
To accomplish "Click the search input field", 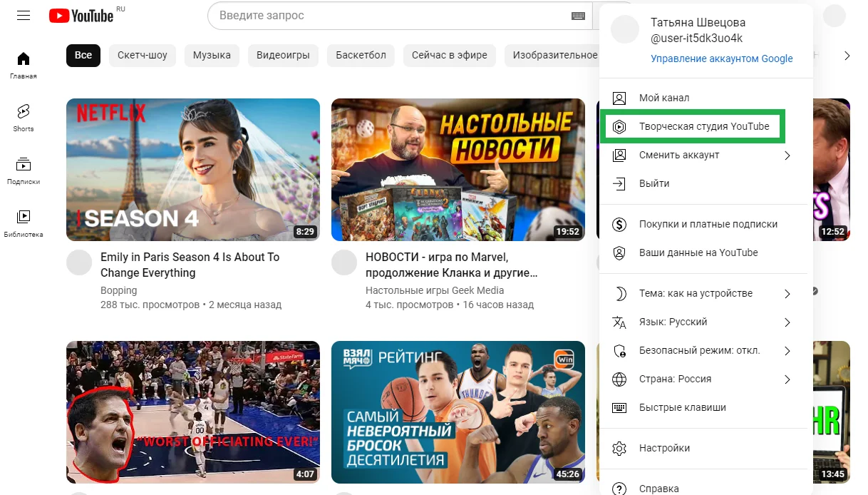I will 392,16.
